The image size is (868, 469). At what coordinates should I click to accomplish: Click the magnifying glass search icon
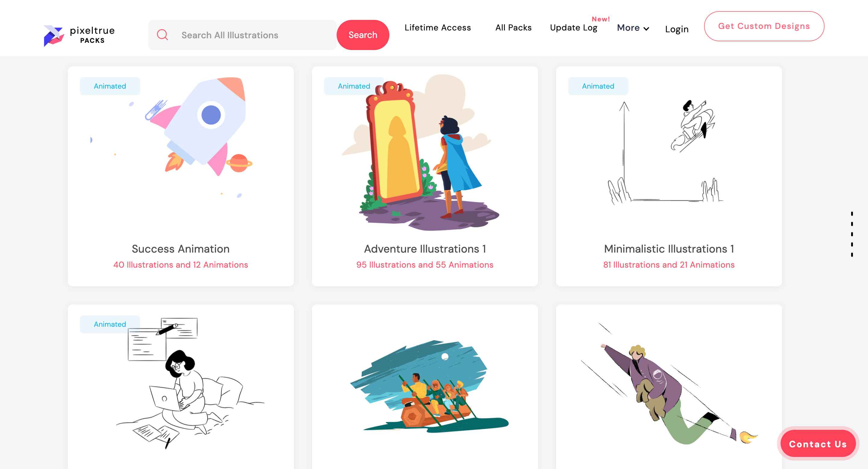click(162, 35)
